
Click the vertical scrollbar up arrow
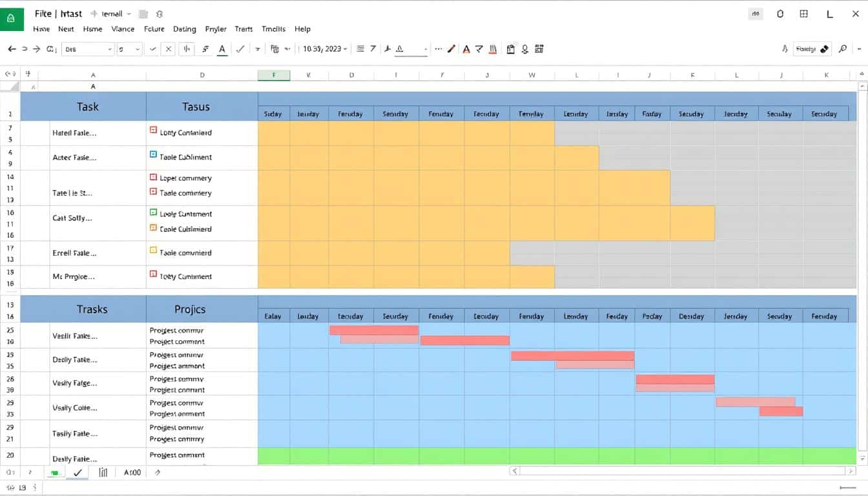pyautogui.click(x=862, y=86)
